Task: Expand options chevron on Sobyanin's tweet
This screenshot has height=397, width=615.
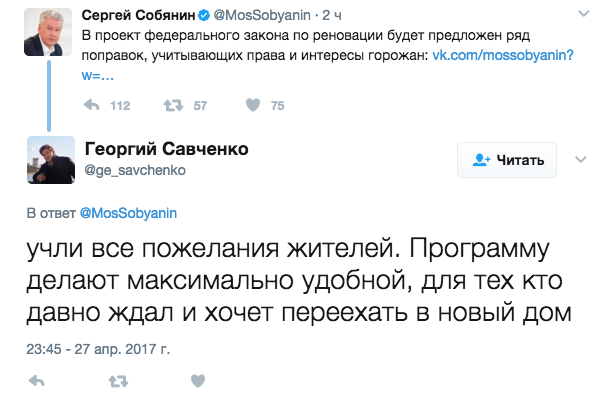Action: [x=584, y=14]
